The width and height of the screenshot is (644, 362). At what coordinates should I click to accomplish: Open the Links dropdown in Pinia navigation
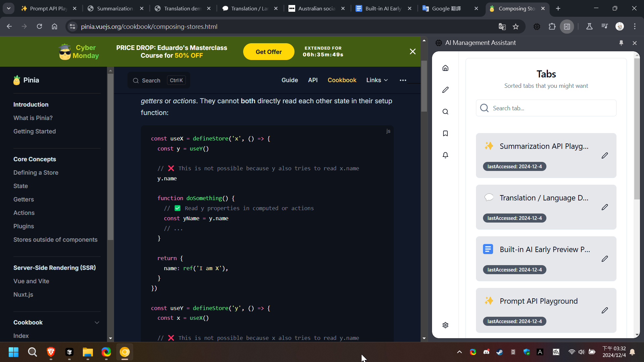[377, 80]
